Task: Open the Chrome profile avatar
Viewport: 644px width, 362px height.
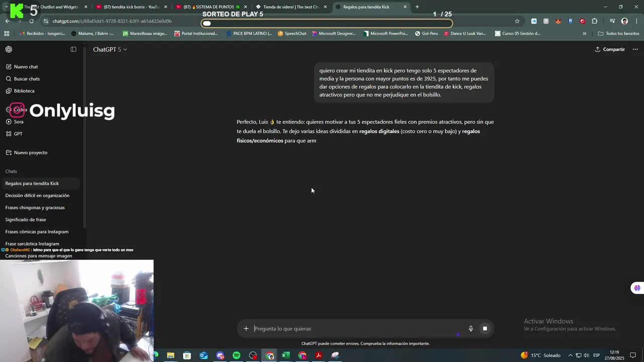Action: pyautogui.click(x=624, y=21)
